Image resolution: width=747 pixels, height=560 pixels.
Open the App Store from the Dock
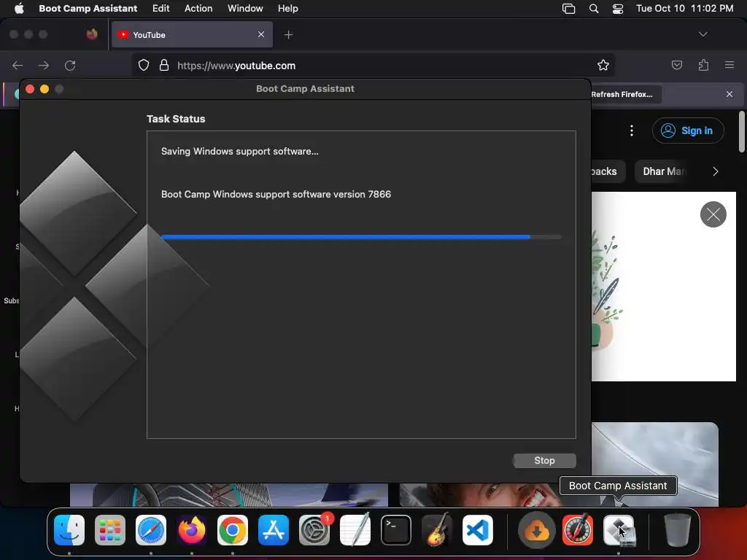[274, 530]
